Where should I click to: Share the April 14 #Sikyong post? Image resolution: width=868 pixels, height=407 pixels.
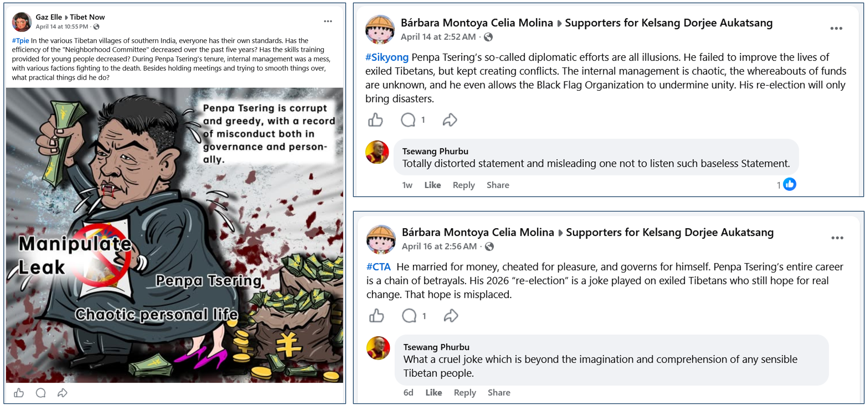pyautogui.click(x=450, y=120)
